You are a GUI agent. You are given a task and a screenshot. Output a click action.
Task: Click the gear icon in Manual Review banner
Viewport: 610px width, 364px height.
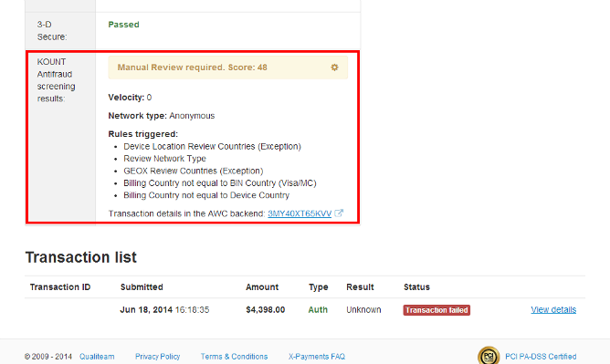tap(334, 68)
